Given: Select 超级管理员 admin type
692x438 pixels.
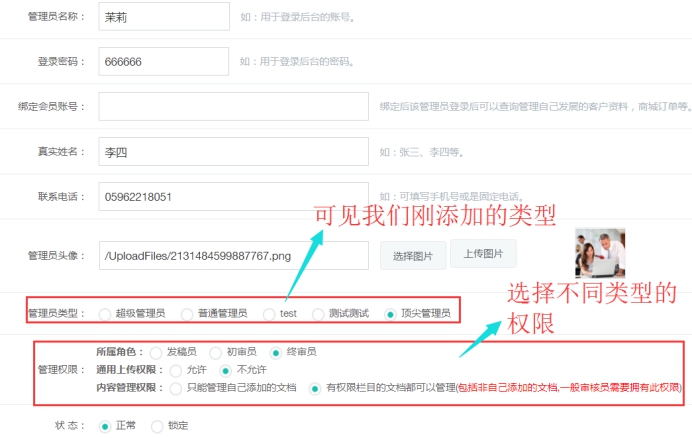Looking at the screenshot, I should [x=105, y=314].
